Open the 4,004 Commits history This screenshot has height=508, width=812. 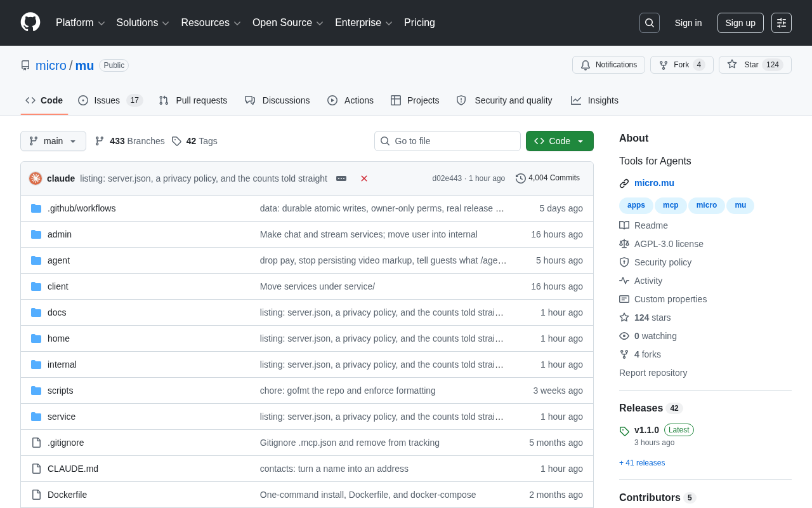click(548, 178)
